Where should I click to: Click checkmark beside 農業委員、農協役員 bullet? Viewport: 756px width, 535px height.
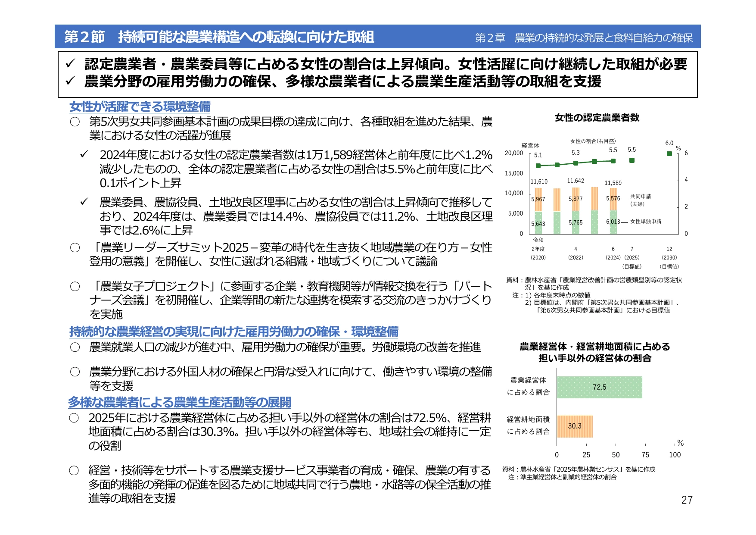click(84, 202)
